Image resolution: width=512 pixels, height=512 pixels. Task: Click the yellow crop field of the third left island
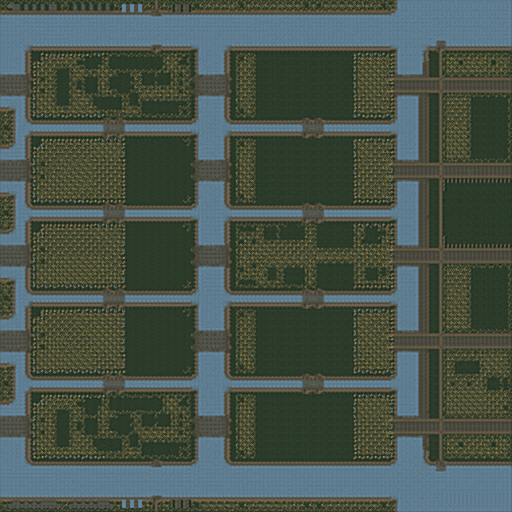[79, 256]
